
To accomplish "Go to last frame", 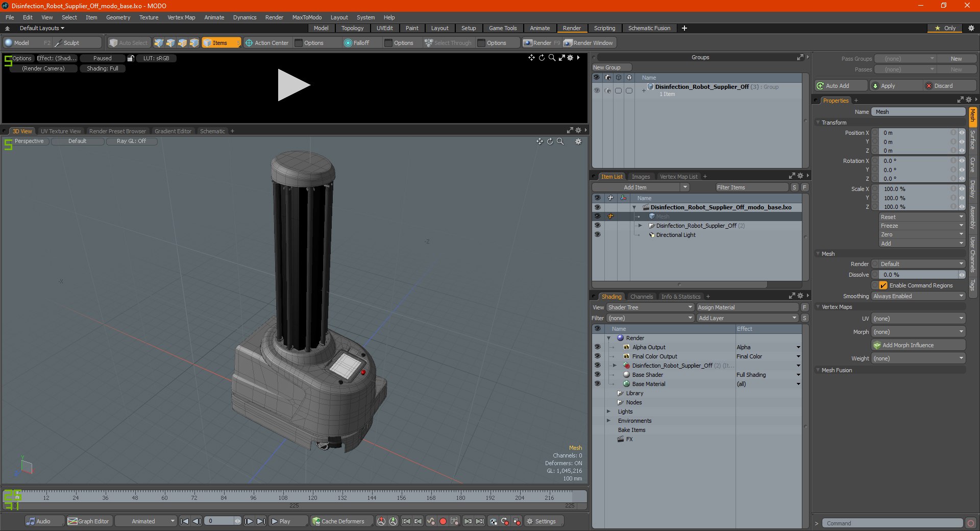I will 261,521.
